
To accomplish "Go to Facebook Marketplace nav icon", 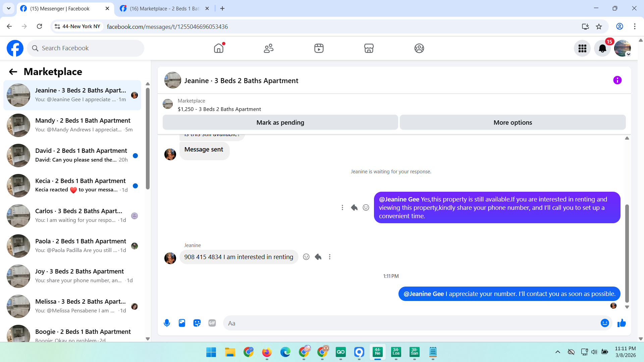I will (x=369, y=49).
